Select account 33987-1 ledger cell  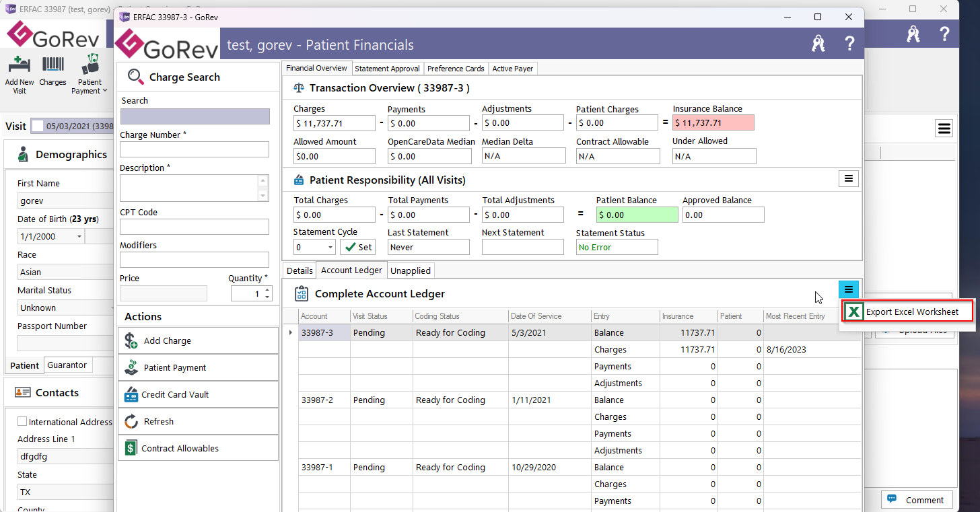324,467
